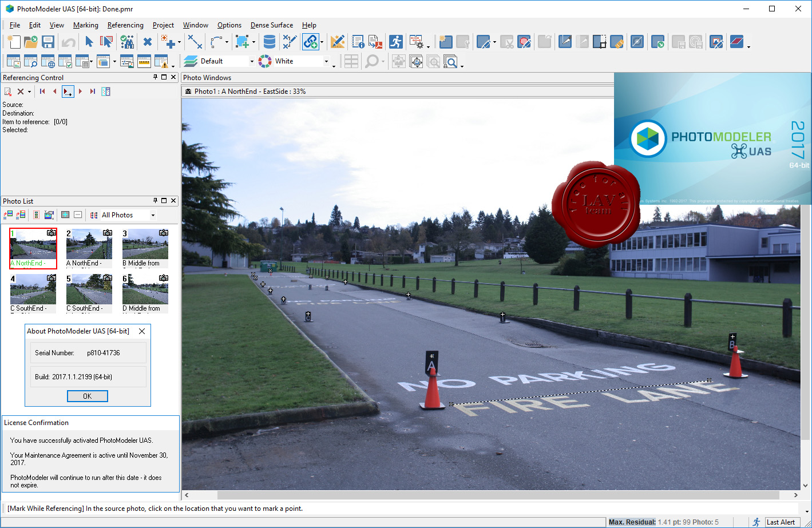The width and height of the screenshot is (812, 528).
Task: Jump to last referencing item
Action: coord(93,92)
